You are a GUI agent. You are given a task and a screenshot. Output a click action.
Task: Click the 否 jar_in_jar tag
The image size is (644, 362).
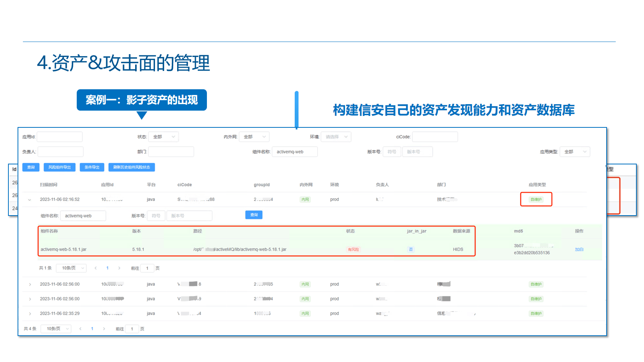coord(411,249)
